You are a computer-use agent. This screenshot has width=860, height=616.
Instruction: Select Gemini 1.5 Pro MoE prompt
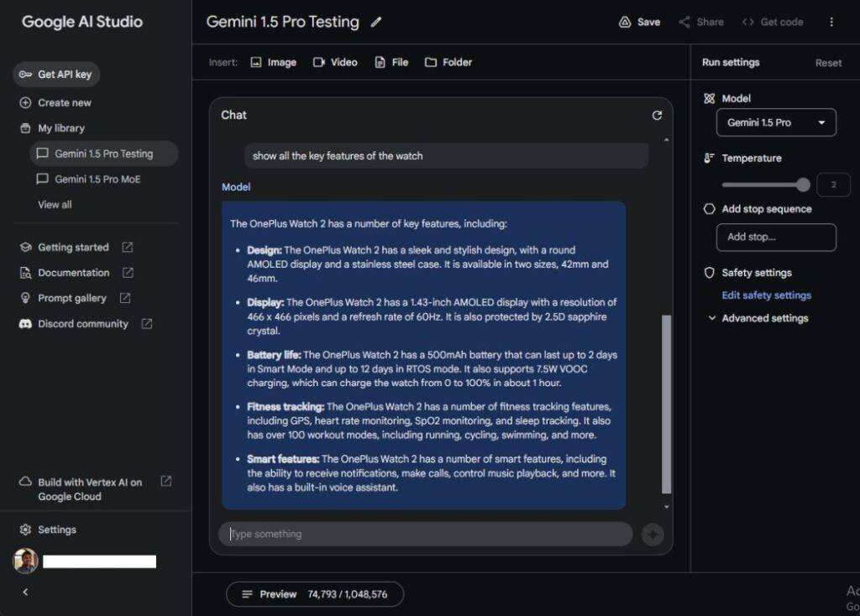pos(97,179)
